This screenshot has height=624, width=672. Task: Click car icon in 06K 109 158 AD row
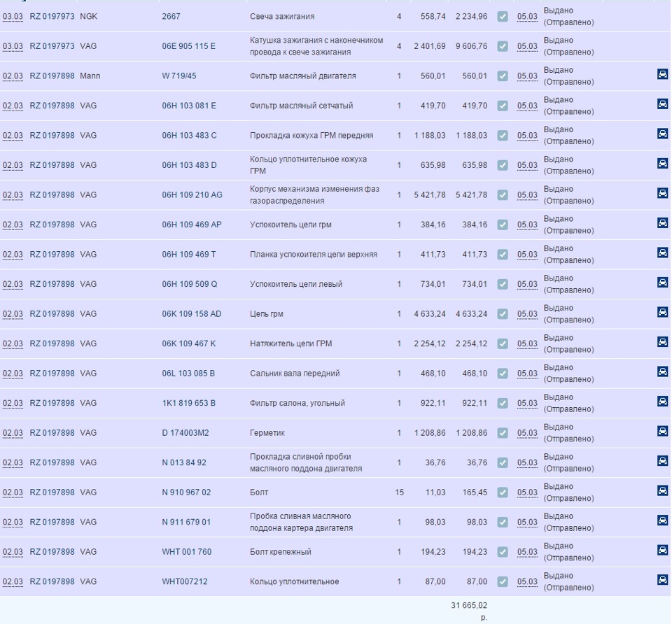click(662, 313)
